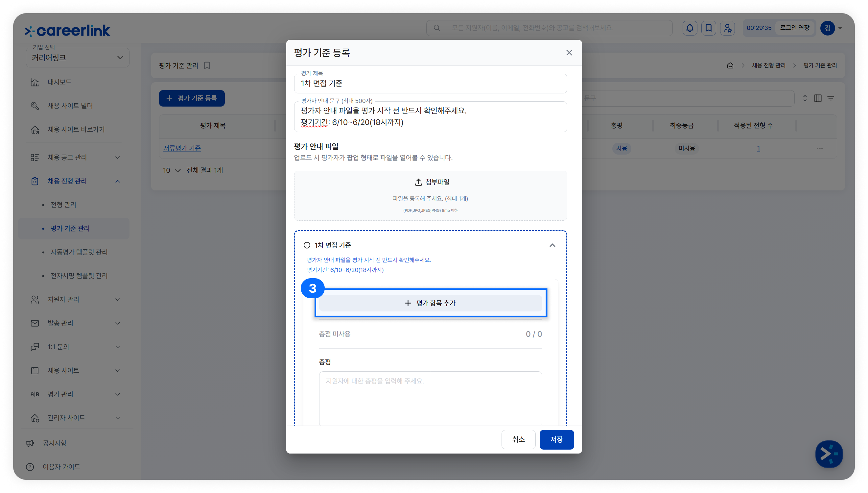868x493 pixels.
Task: Collapse the 채용 전형 관리 menu
Action: click(118, 181)
